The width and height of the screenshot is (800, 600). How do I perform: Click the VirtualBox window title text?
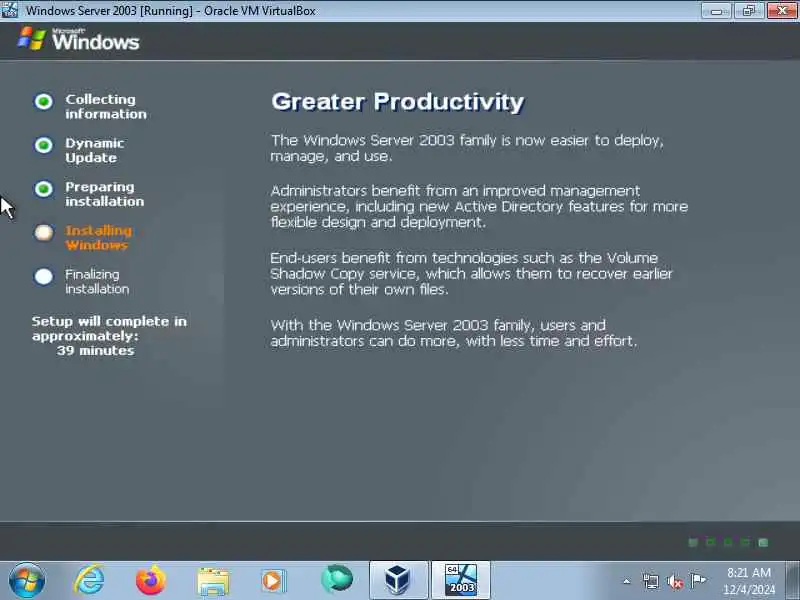coord(171,10)
